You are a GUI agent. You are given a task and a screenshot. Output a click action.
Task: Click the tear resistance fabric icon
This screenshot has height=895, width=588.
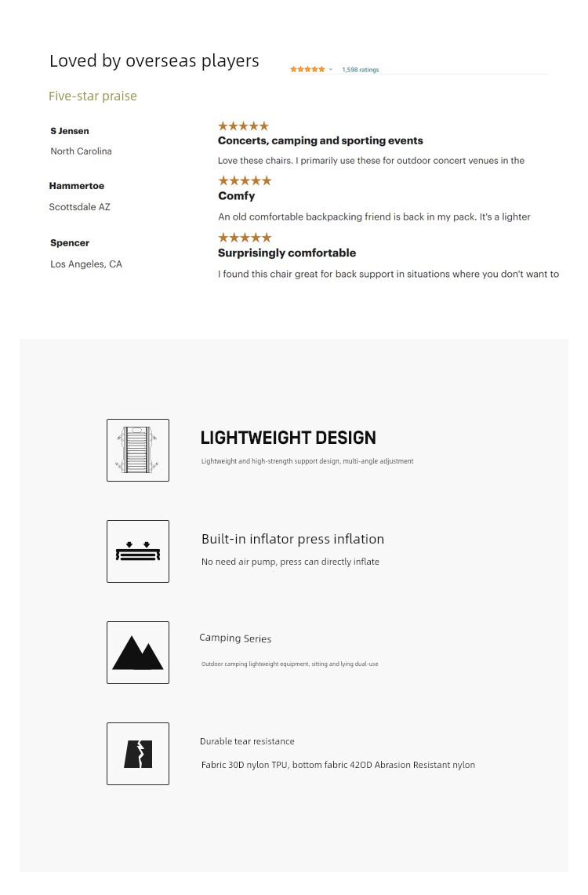click(x=138, y=754)
